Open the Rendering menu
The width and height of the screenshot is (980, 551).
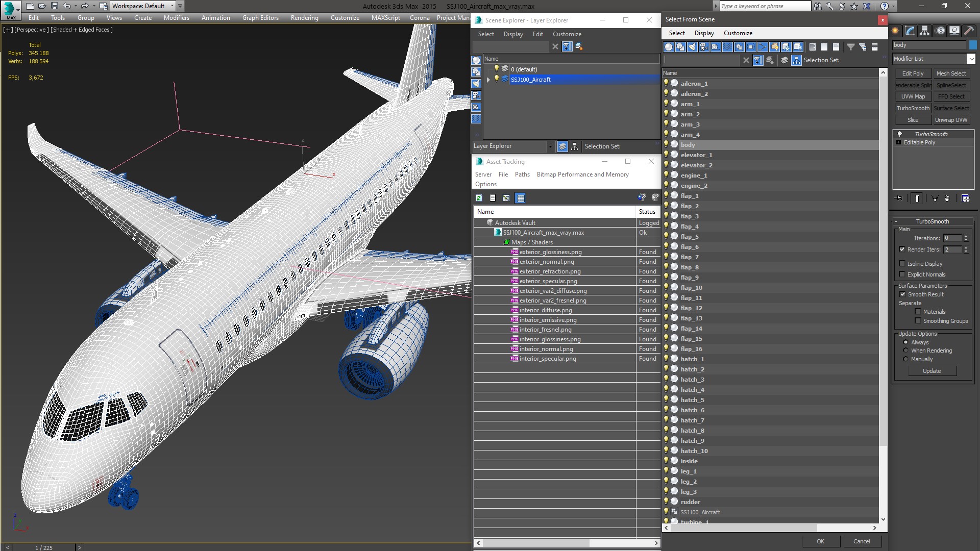point(305,18)
